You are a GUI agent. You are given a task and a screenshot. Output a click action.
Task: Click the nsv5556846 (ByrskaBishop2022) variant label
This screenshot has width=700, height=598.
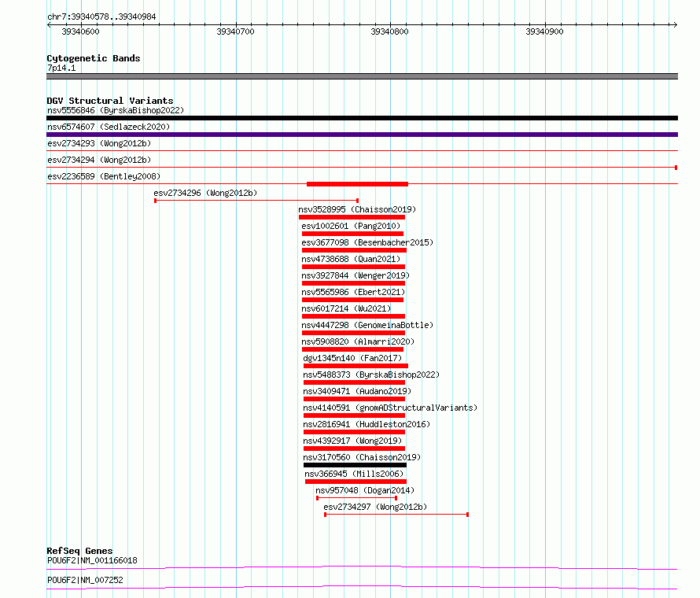point(116,110)
